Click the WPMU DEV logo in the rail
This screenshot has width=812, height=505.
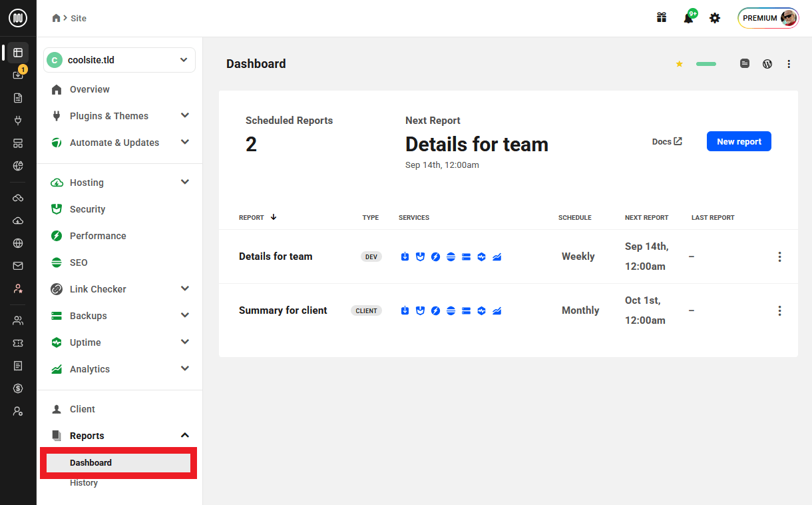coord(18,18)
